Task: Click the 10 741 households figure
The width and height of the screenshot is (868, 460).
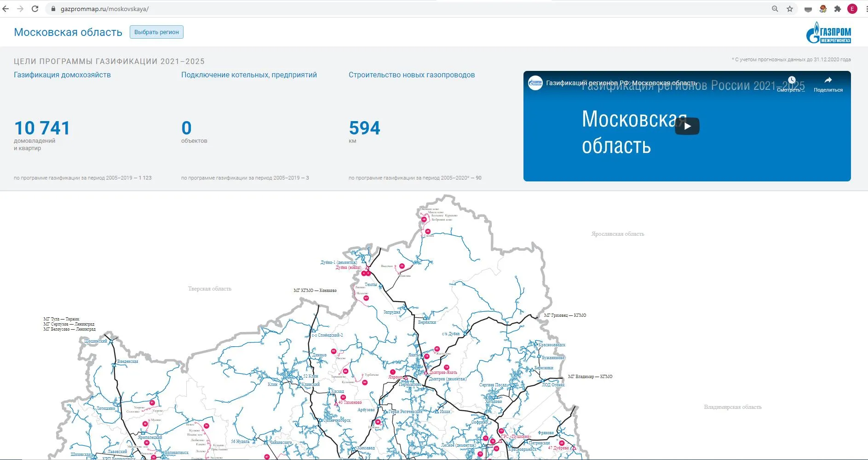Action: coord(42,128)
